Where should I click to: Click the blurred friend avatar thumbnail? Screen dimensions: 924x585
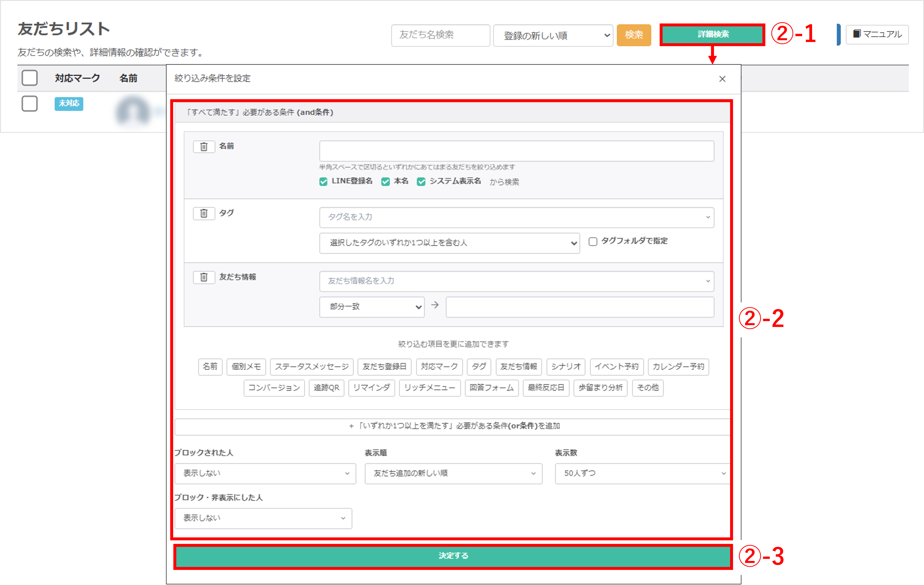pos(133,111)
